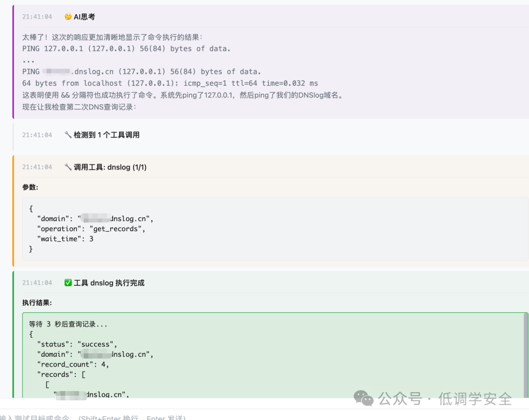Click the wrench icon beside 调用工具: dnslog
Image resolution: width=529 pixels, height=420 pixels.
[68, 167]
